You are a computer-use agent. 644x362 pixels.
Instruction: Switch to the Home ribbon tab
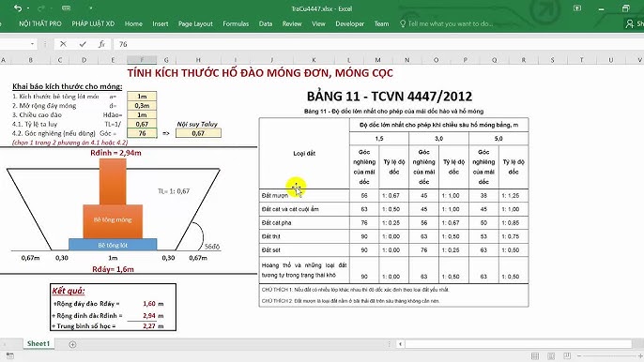(x=133, y=23)
